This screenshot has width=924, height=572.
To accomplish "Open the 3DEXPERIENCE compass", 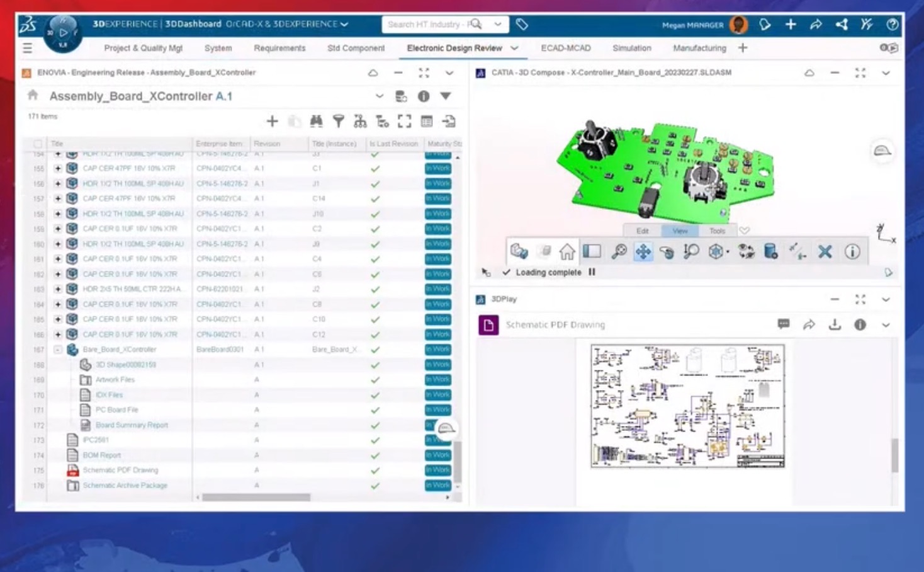I will pos(62,33).
